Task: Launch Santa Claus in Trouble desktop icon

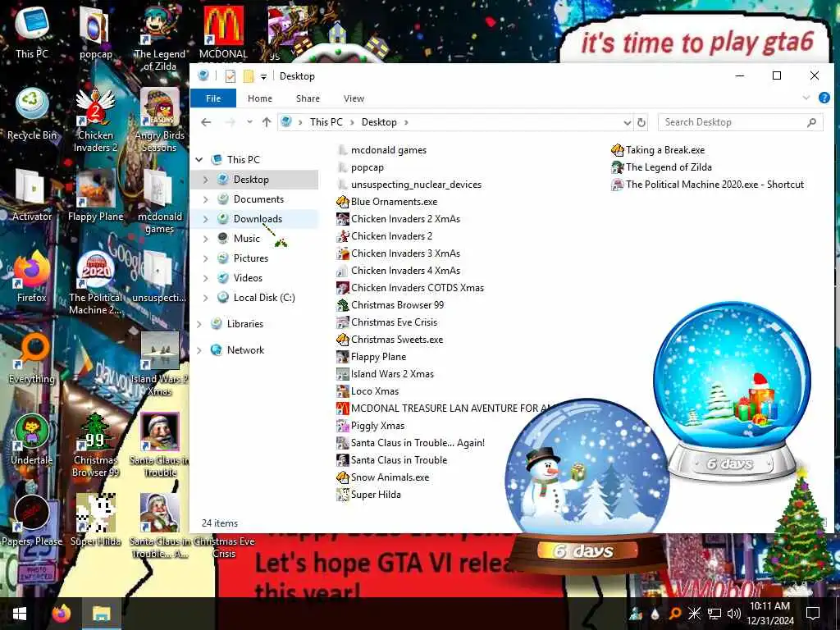Action: click(x=159, y=445)
